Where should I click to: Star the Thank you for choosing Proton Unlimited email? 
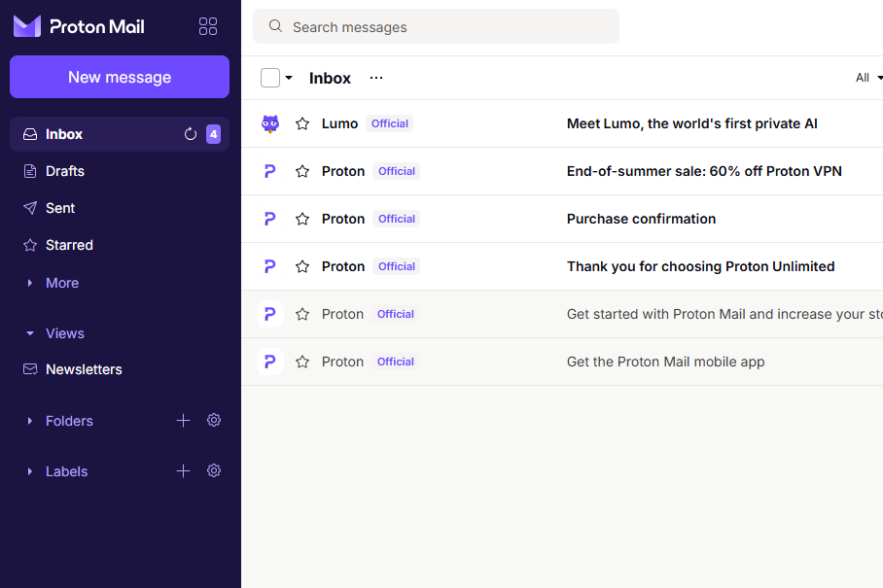click(302, 266)
